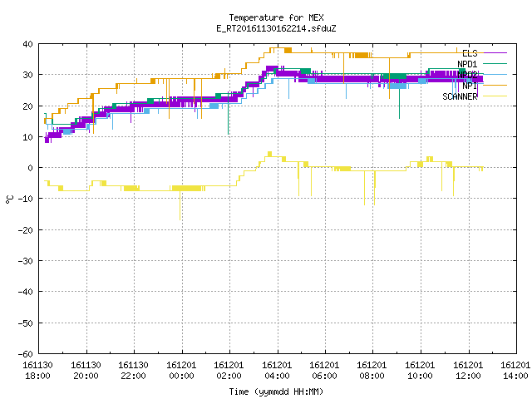
Task: Click the yellow SCANNER legend line sample
Action: [x=495, y=96]
